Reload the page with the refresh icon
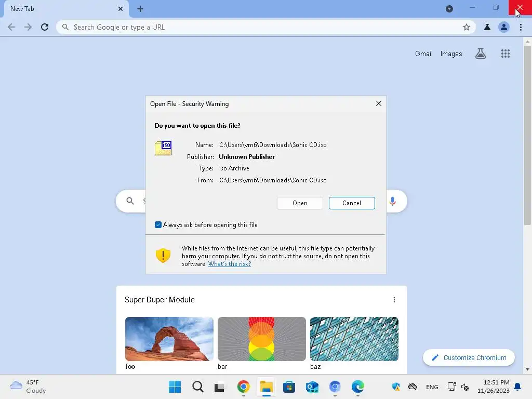 (45, 27)
